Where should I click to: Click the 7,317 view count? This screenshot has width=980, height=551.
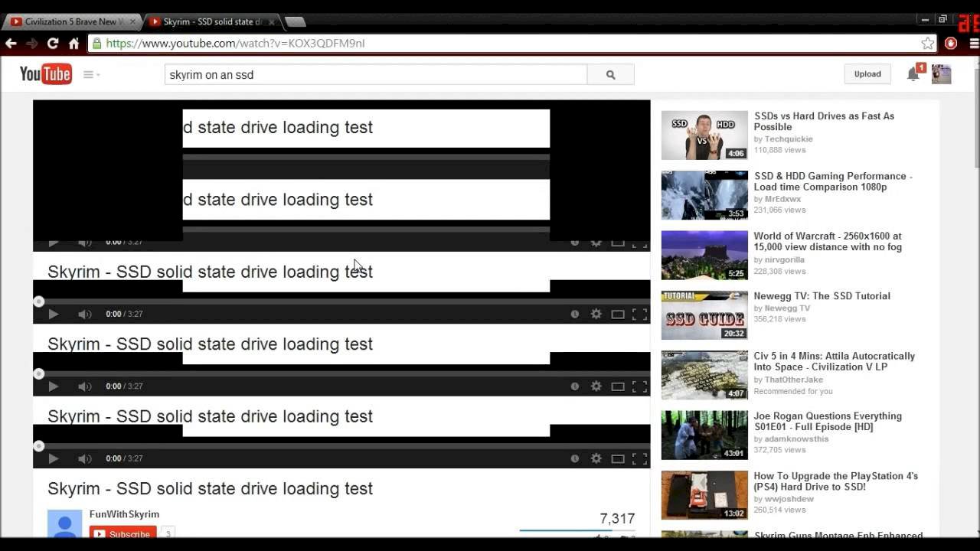[617, 519]
